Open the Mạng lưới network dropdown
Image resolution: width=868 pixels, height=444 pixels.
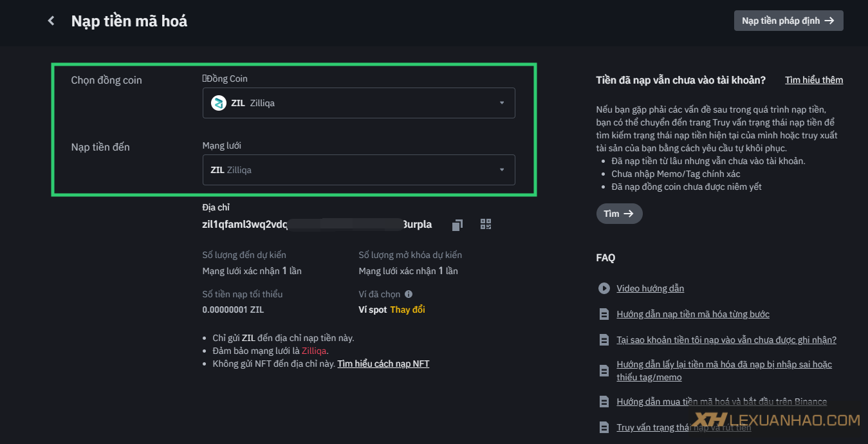click(358, 170)
